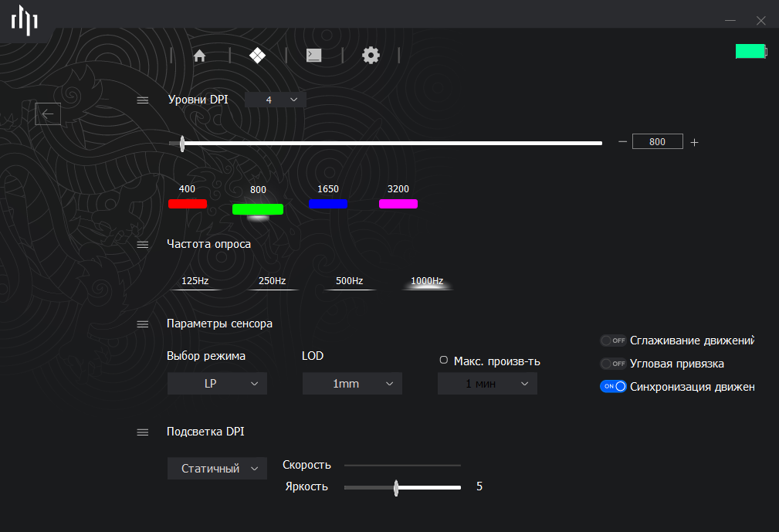Screen dimensions: 779x532
Task: Open the gear settings icon
Action: click(371, 55)
